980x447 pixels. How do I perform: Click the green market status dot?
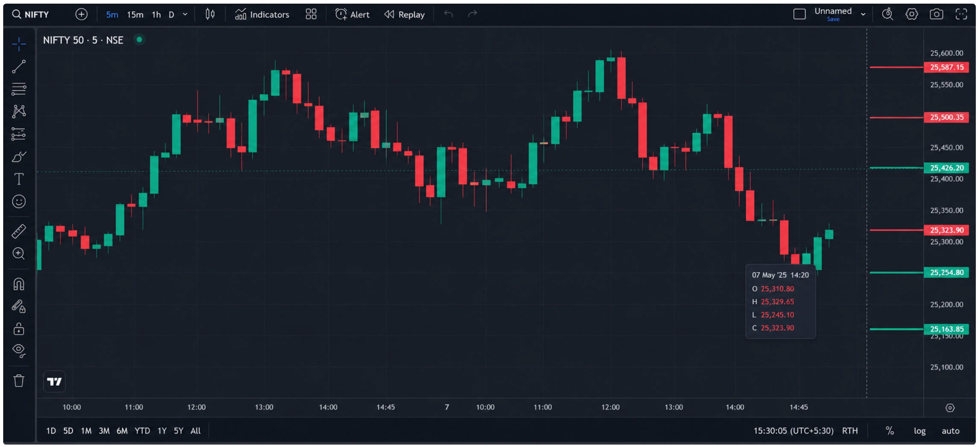(139, 39)
